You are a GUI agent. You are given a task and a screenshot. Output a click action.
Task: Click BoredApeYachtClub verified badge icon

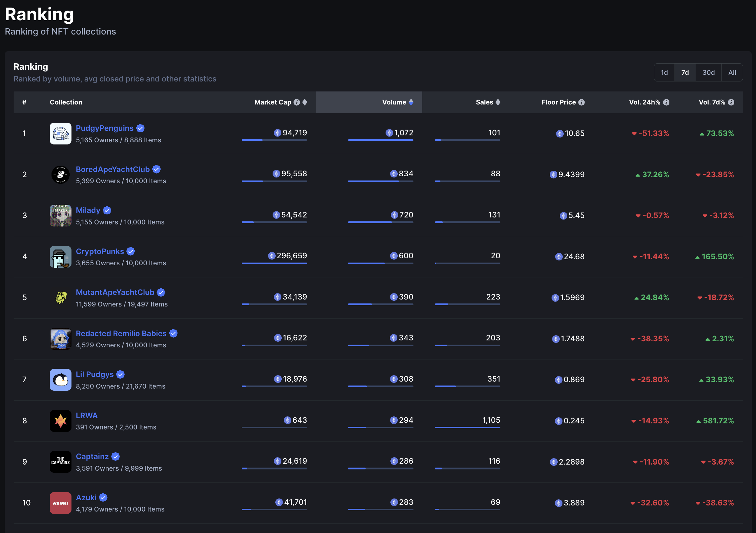156,169
